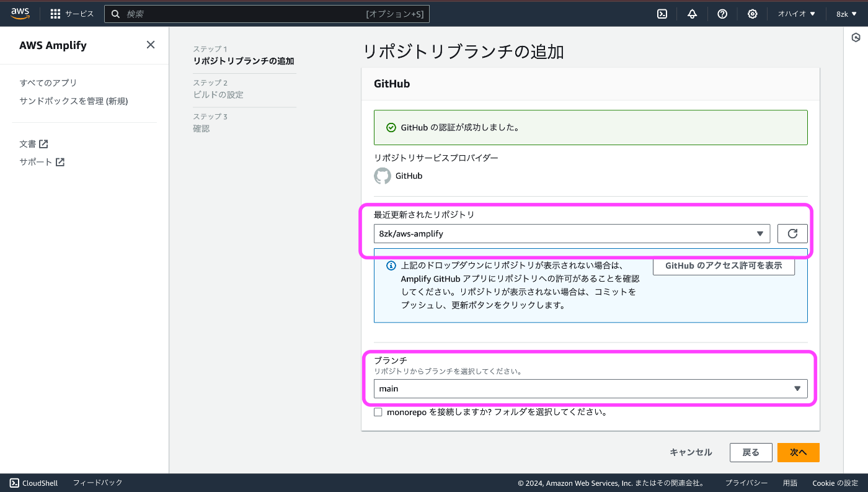This screenshot has height=492, width=868.
Task: Click the 最近更新されたリポジトリ label
Action: (424, 215)
